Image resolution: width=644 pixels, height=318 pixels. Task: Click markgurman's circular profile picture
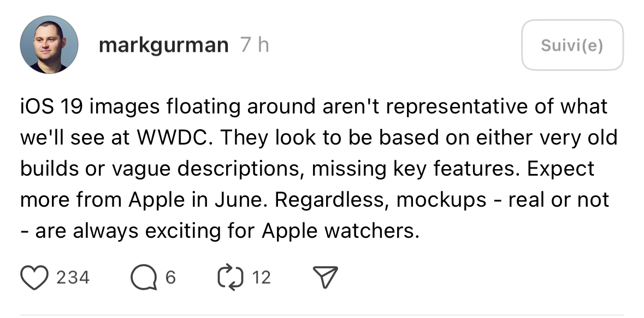tap(49, 44)
